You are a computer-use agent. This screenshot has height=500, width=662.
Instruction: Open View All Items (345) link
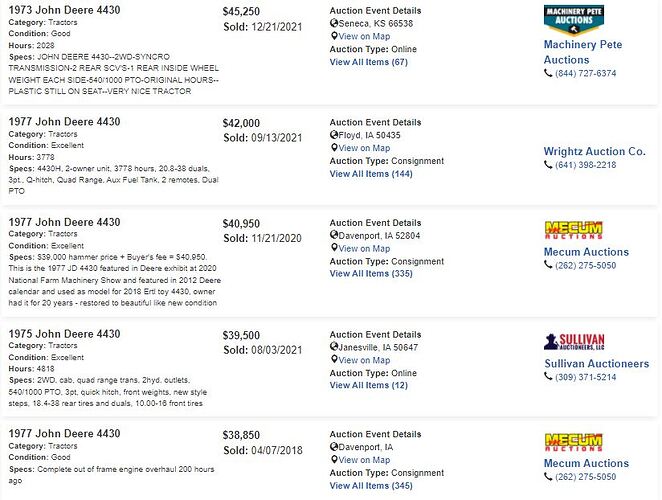371,486
